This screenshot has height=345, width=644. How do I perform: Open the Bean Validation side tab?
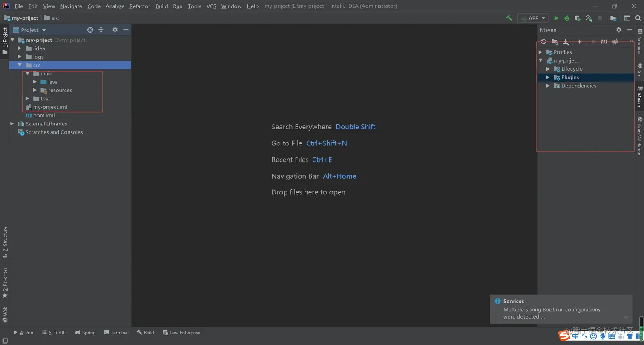coord(639,136)
